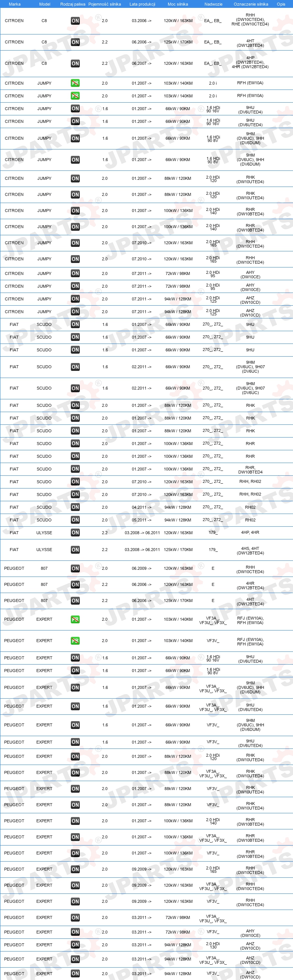
Task: Select the '4HP, 4HR' engine code cell
Action: pyautogui.click(x=250, y=533)
